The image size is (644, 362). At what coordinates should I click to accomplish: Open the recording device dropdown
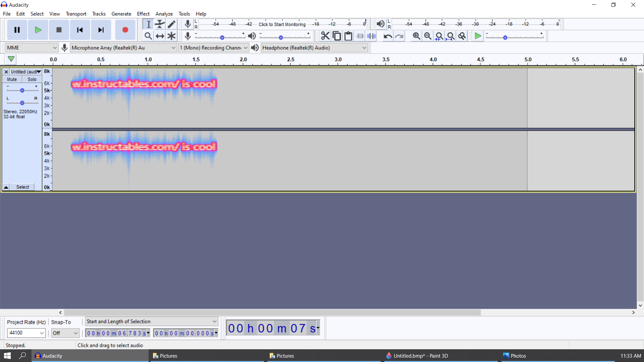pos(123,48)
